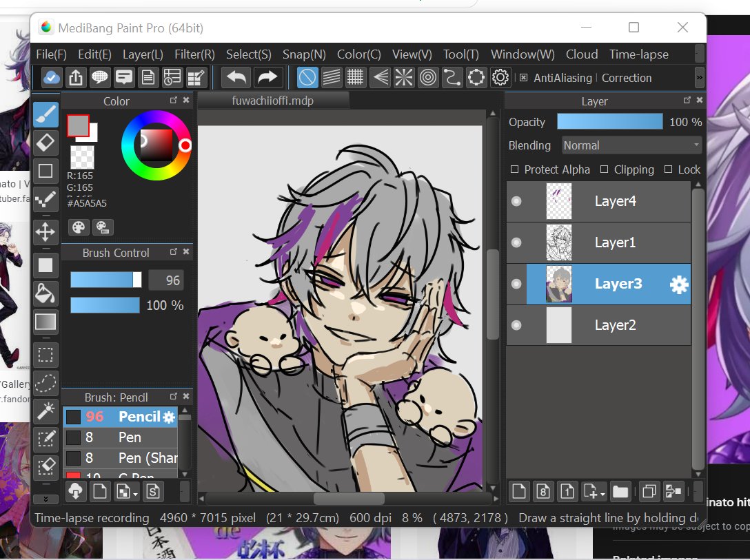Image resolution: width=750 pixels, height=560 pixels.
Task: Add a new 1-bit layer
Action: (567, 491)
